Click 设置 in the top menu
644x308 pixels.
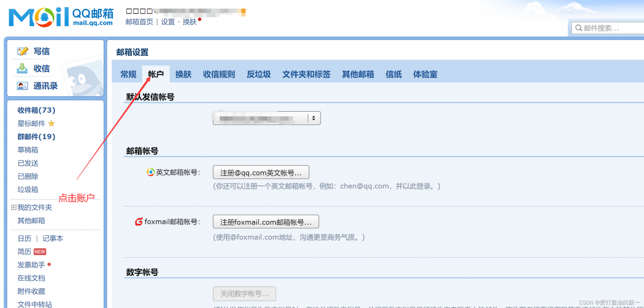[x=168, y=22]
